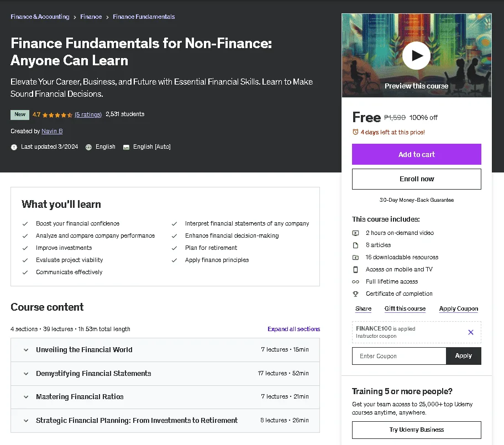Click the last updated alert icon
This screenshot has width=504, height=445.
[14, 147]
